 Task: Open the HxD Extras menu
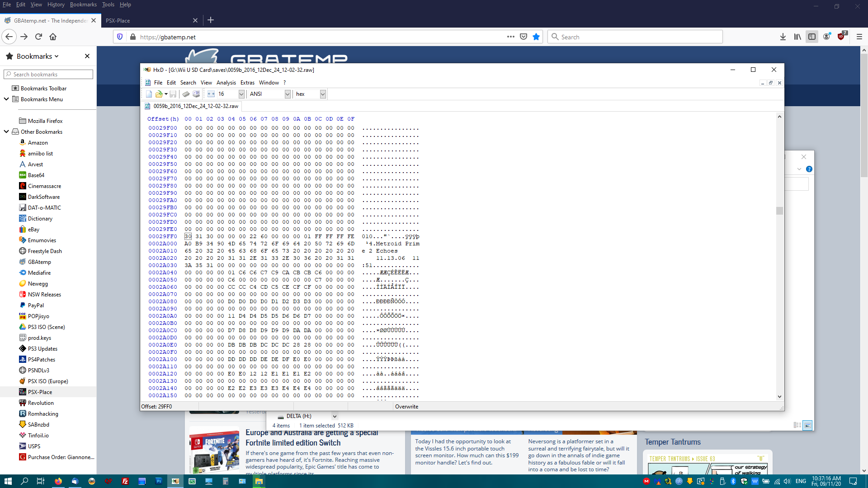(247, 83)
